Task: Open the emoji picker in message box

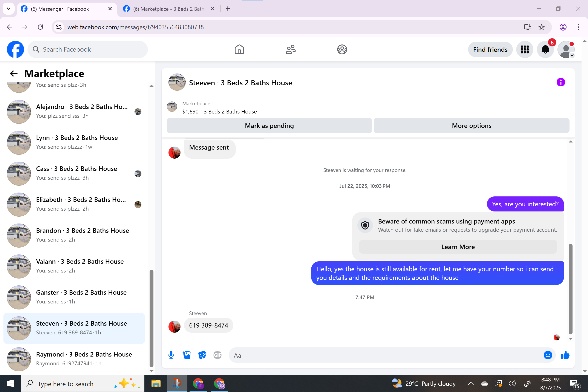Action: coord(548,355)
